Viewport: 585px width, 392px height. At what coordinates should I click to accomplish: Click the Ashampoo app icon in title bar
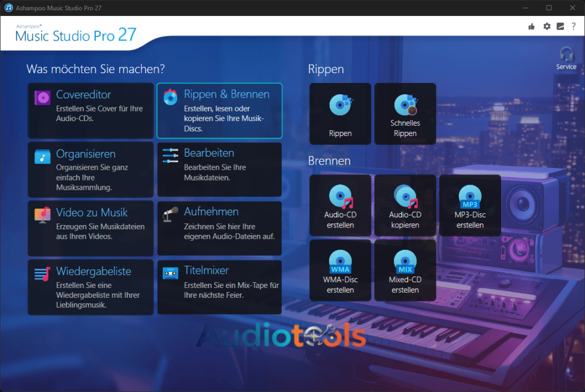pyautogui.click(x=8, y=8)
